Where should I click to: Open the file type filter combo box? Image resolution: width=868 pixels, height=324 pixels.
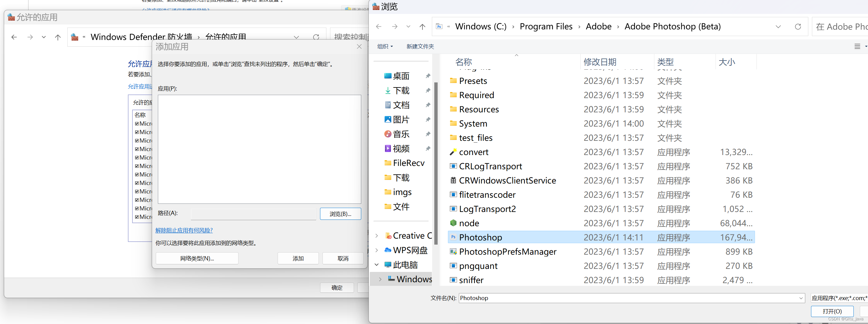(839, 298)
